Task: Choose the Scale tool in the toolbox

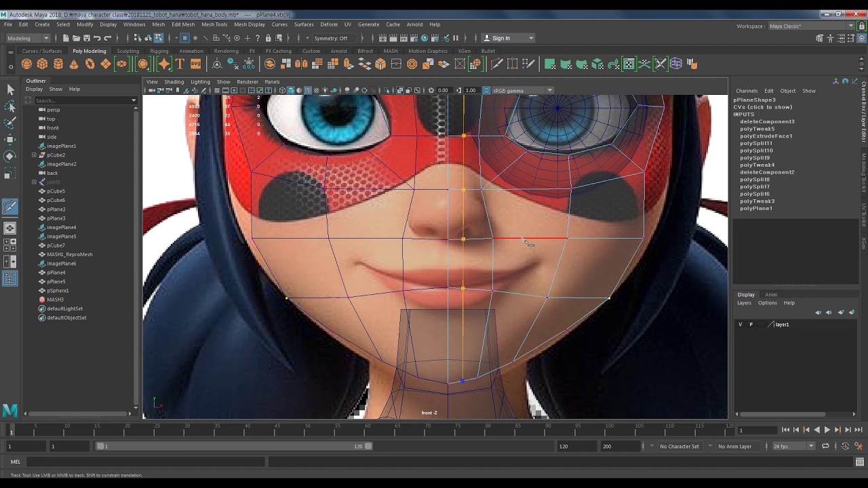Action: click(x=10, y=173)
